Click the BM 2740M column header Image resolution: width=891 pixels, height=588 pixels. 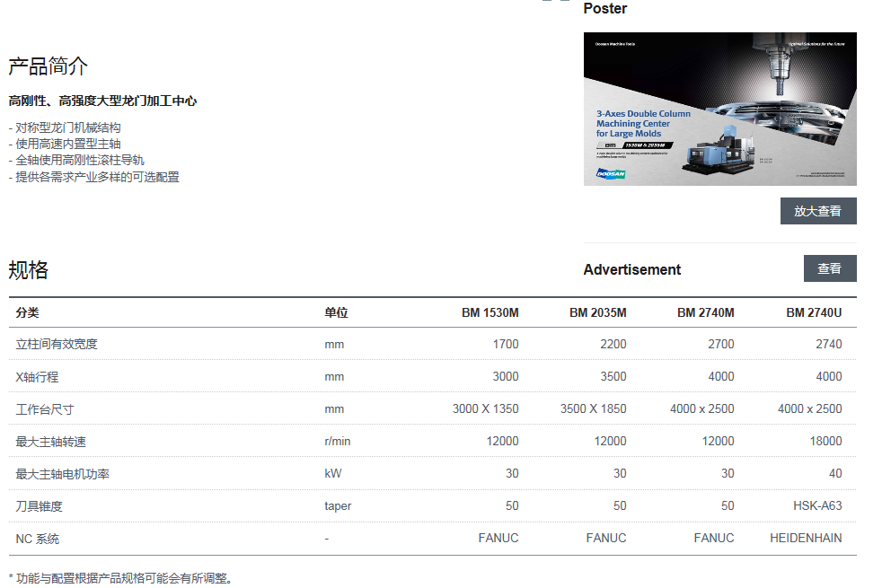[x=705, y=312]
